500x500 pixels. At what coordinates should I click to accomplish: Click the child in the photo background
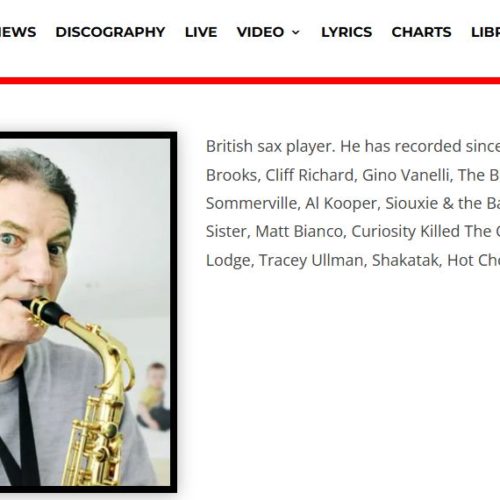pos(154,396)
